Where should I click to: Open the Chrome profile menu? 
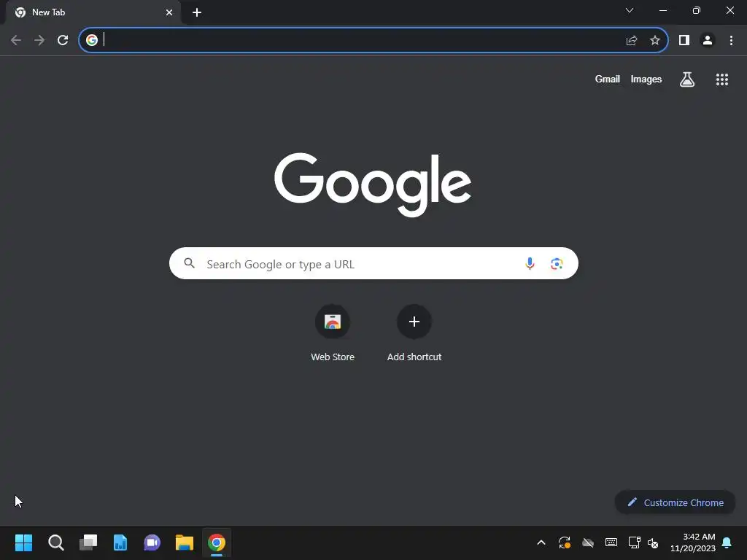click(x=708, y=40)
